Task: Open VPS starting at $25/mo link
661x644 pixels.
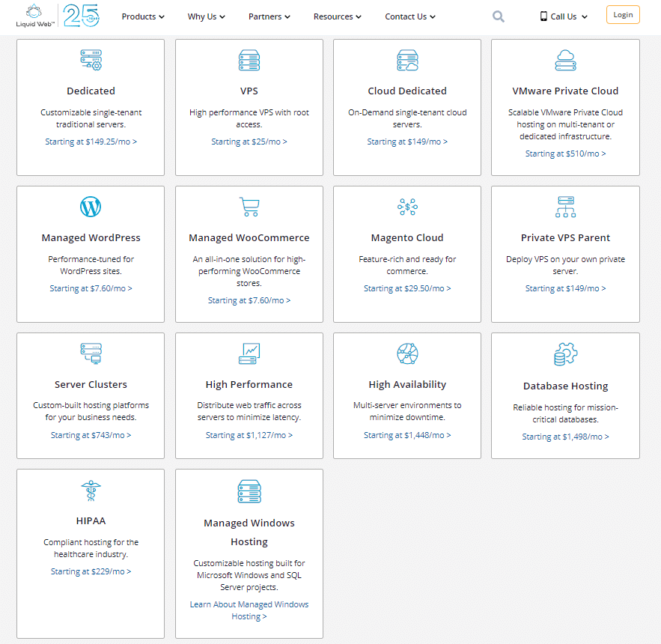Action: pos(249,142)
